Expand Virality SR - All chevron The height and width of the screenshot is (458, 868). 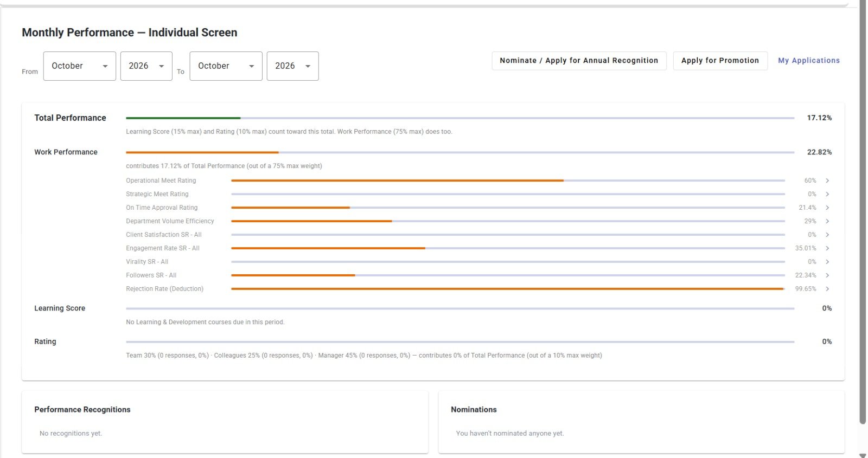pyautogui.click(x=827, y=262)
